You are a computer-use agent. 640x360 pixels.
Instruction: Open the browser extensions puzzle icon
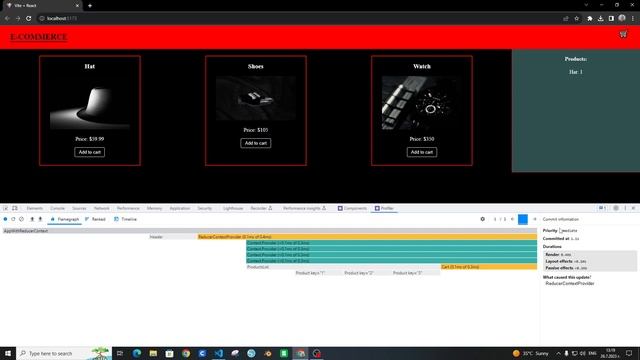590,18
